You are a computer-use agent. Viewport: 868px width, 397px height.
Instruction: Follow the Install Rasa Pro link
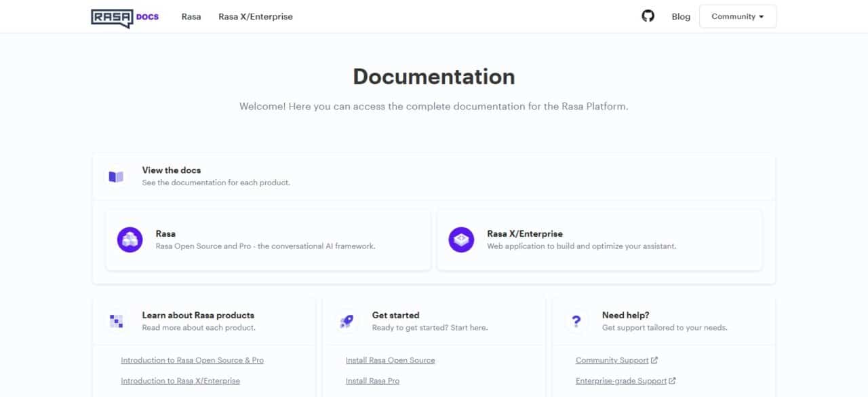[372, 381]
